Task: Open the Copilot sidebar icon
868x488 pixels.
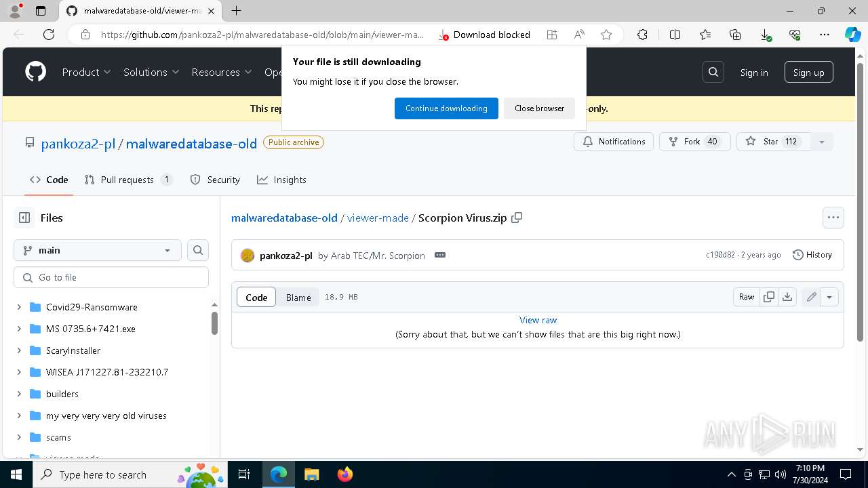Action: coord(852,35)
